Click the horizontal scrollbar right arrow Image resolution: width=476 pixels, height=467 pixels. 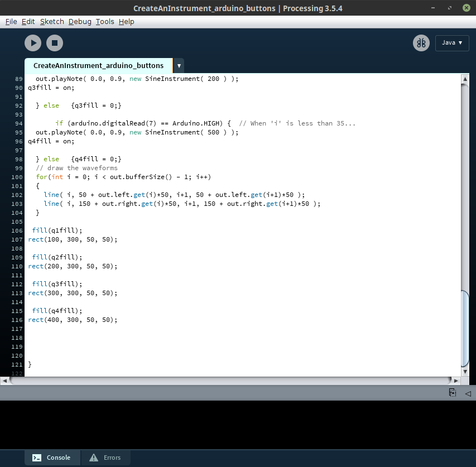pos(456,381)
